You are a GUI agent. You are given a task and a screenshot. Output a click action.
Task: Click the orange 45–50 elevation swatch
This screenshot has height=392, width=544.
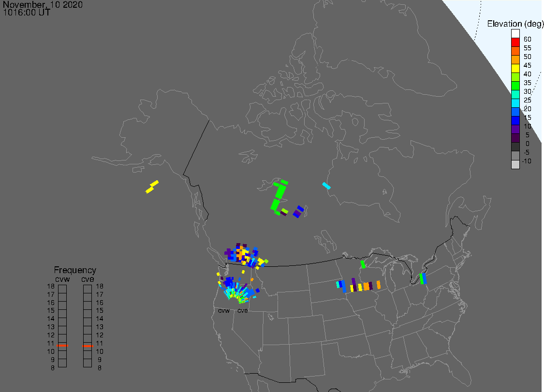[x=515, y=59]
